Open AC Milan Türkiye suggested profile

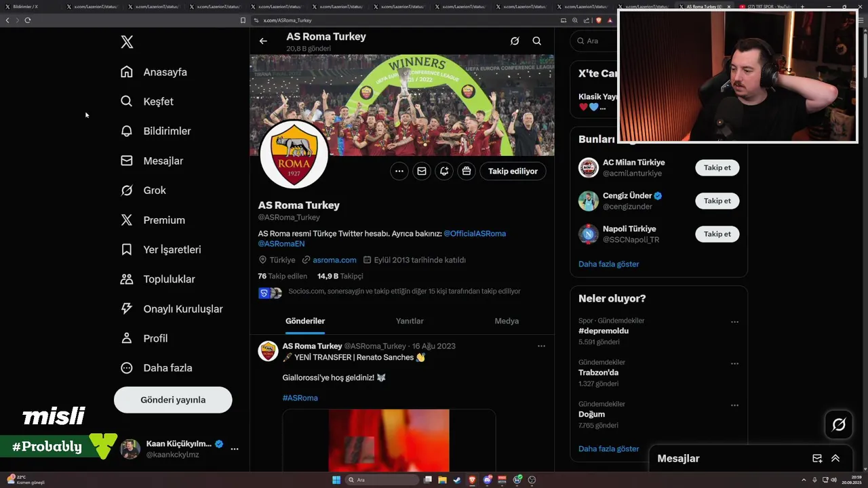click(633, 163)
